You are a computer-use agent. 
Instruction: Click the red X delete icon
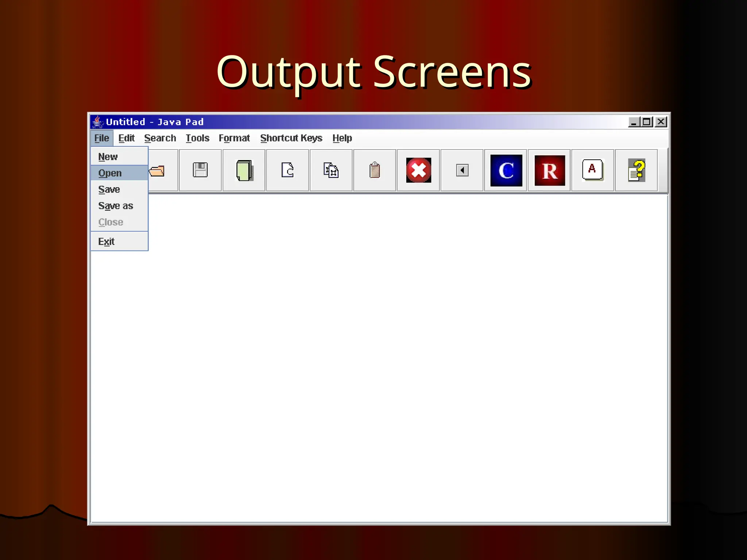pos(418,170)
